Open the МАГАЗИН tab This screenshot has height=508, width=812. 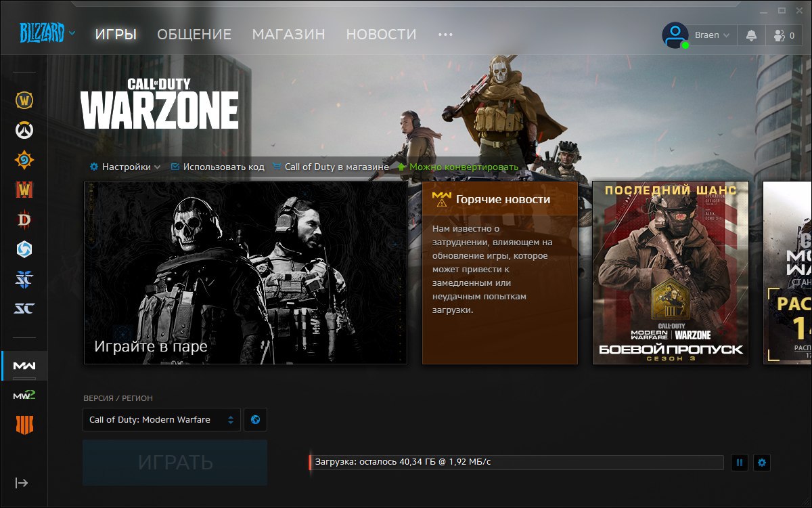tap(288, 34)
